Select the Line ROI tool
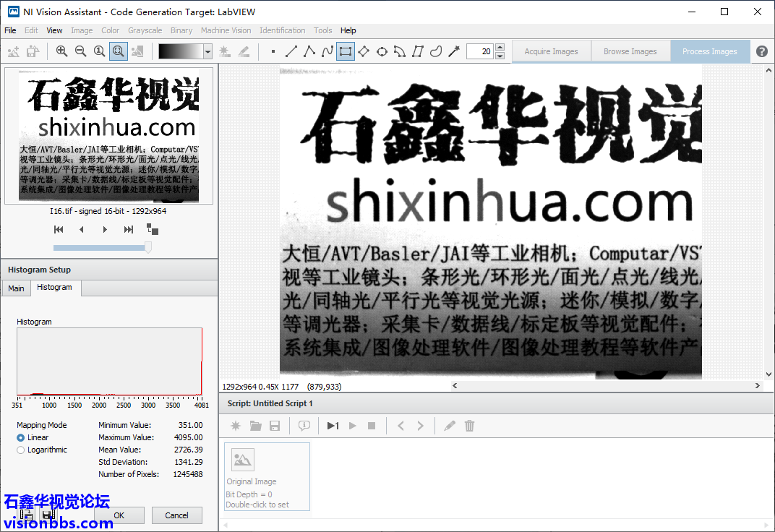The height and width of the screenshot is (532, 775). tap(291, 51)
